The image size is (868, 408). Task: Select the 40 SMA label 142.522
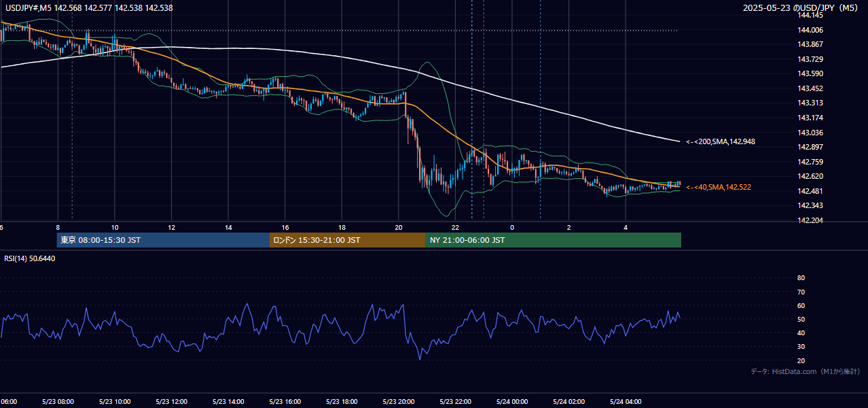coord(719,187)
